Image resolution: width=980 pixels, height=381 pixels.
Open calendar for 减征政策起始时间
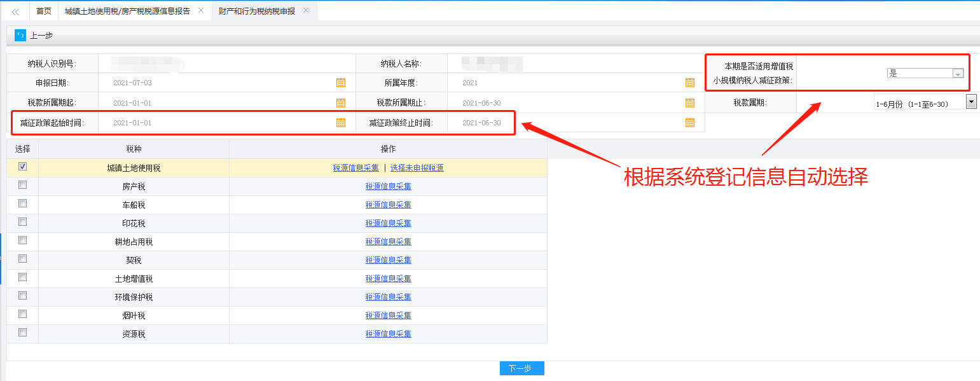click(x=340, y=123)
